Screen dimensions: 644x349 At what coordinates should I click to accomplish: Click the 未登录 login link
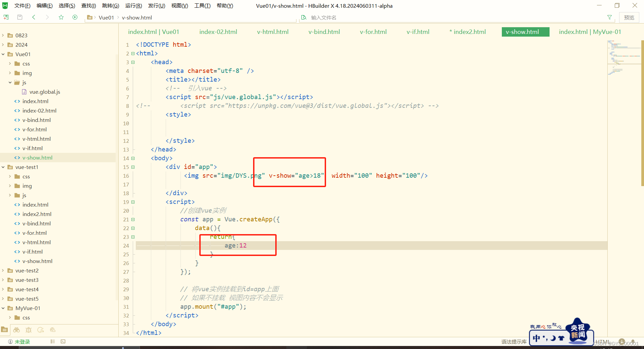pyautogui.click(x=23, y=342)
